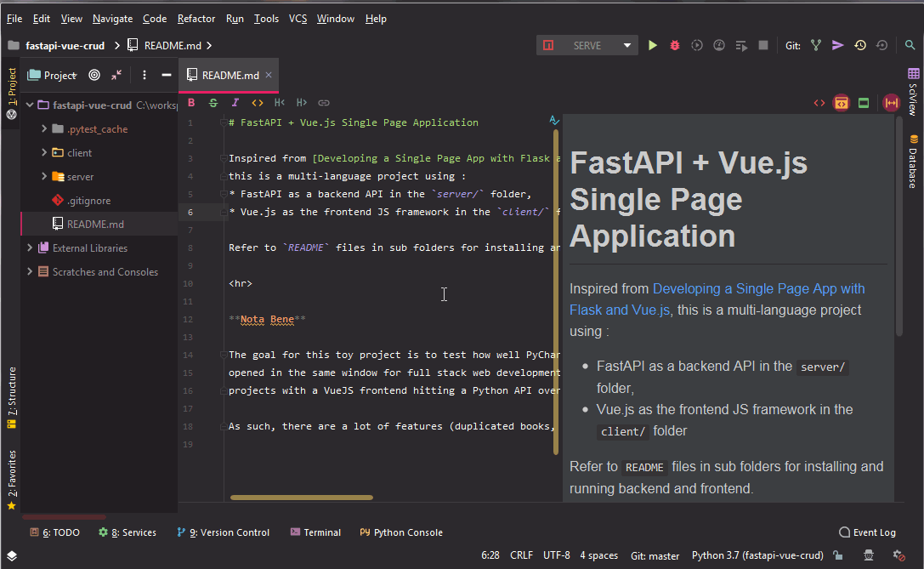Stop the running process with the stop square

[x=763, y=45]
